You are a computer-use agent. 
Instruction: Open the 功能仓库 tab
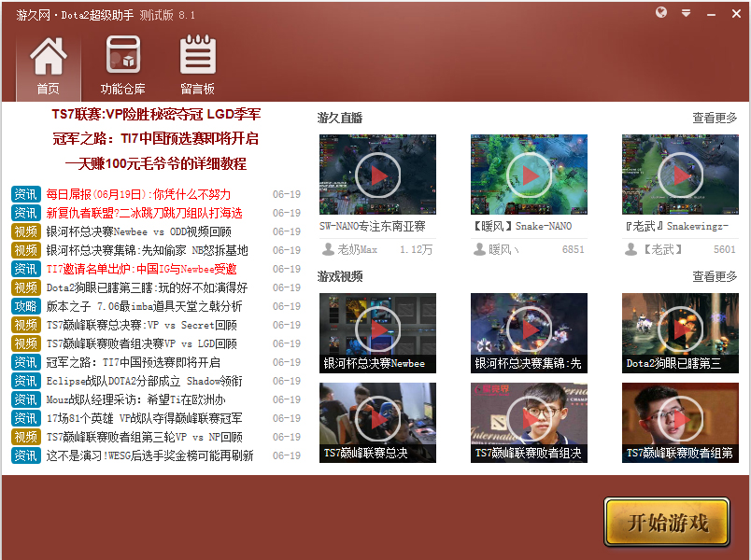point(123,65)
